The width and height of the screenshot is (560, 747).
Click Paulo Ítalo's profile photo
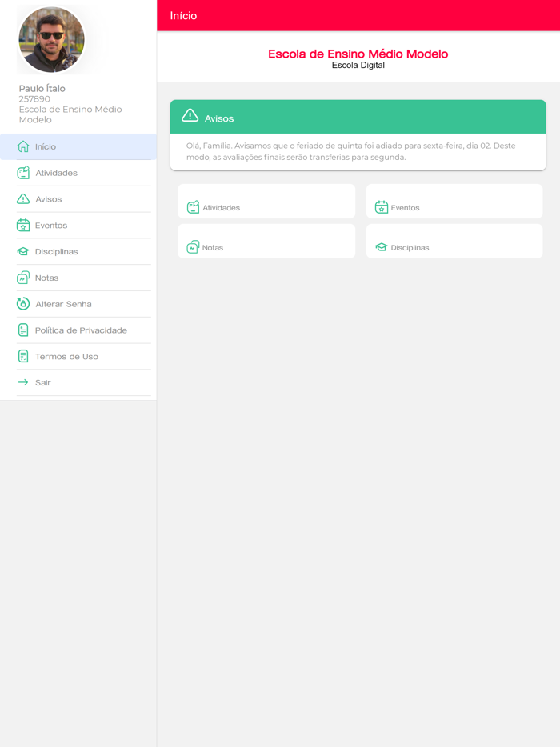52,40
